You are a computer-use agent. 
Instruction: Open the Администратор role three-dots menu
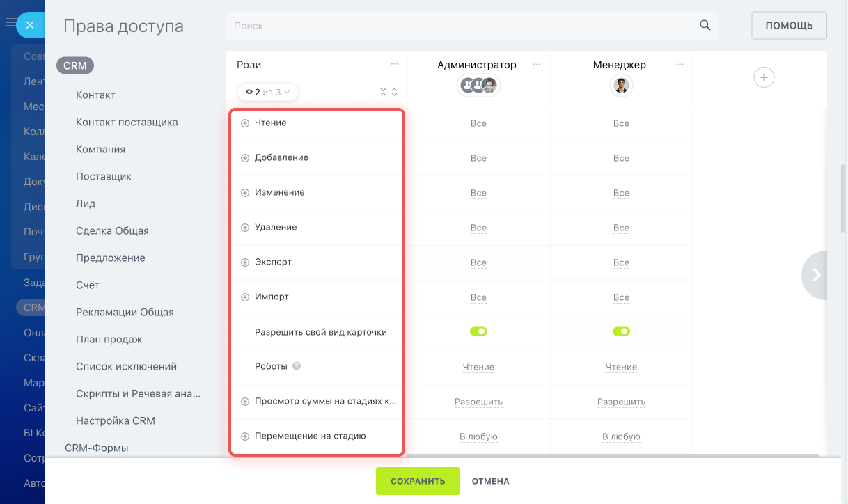pyautogui.click(x=537, y=64)
